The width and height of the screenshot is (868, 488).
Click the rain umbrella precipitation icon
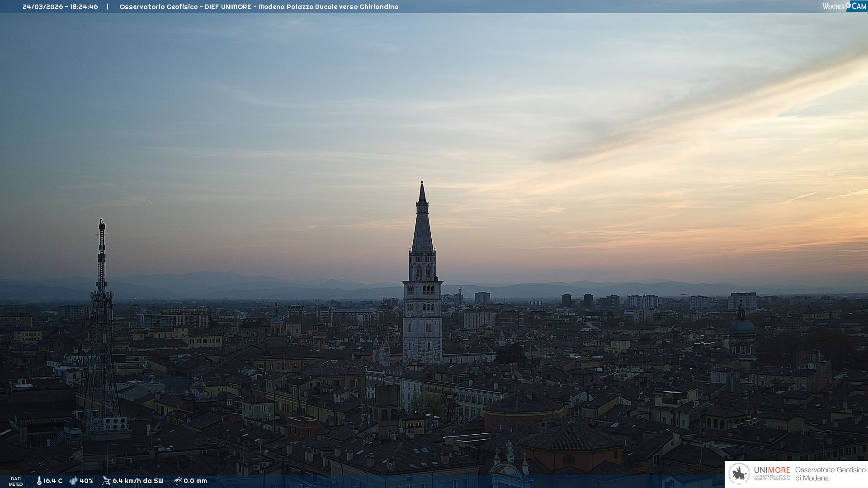click(178, 481)
